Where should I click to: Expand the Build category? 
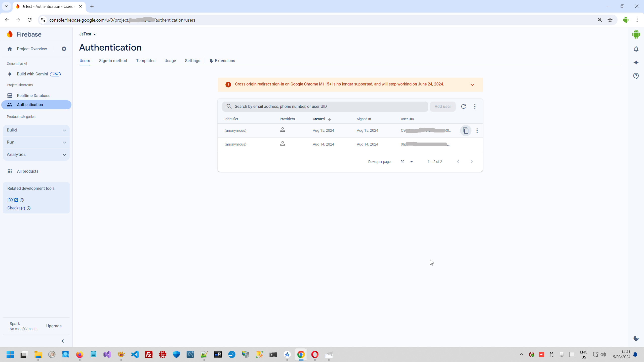36,130
